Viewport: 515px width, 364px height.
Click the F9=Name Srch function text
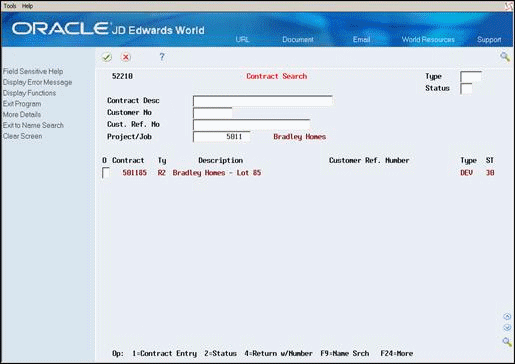point(345,353)
